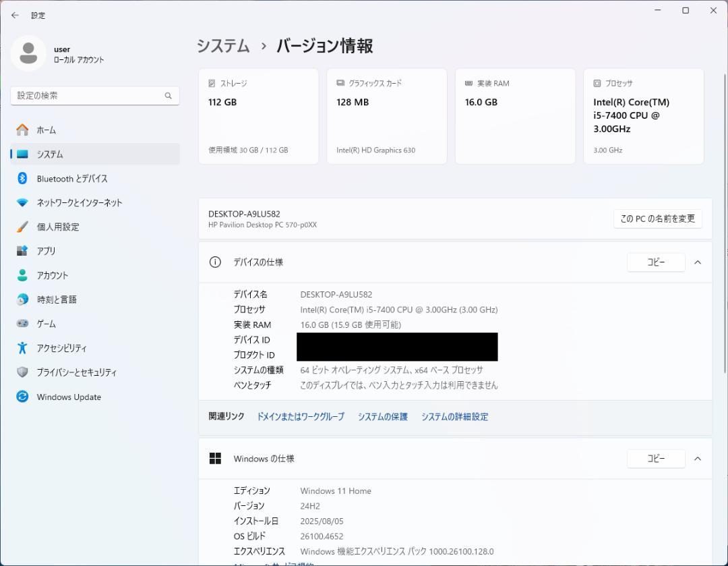This screenshot has height=566, width=728.
Task: Click the Bluetooth icon in the sidebar
Action: 22,179
